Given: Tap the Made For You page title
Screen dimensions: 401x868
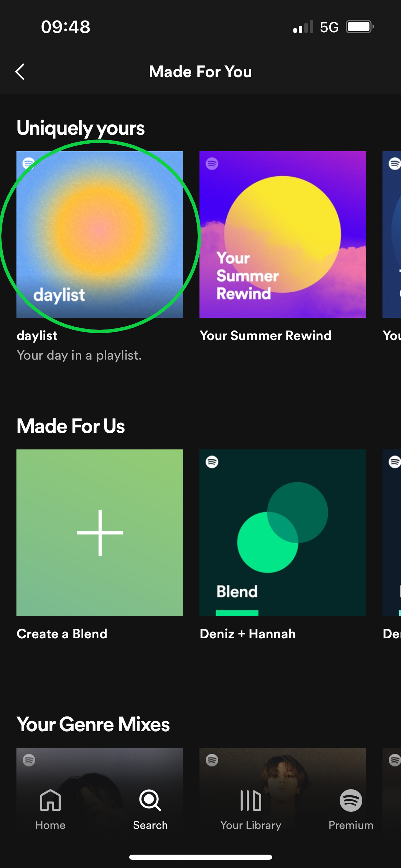Looking at the screenshot, I should click(200, 72).
